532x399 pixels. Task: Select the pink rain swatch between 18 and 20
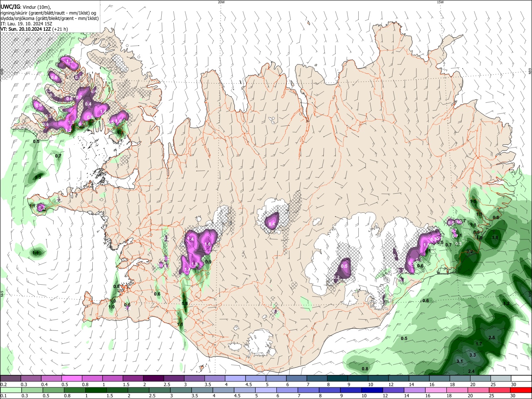coord(458,390)
